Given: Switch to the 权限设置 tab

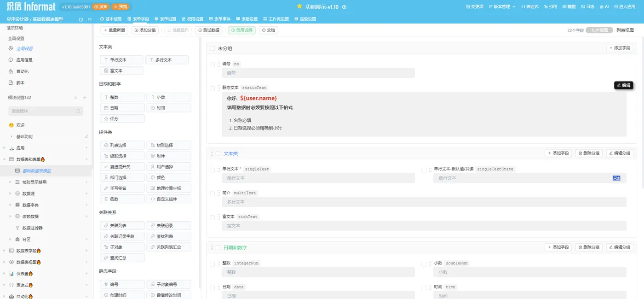Looking at the screenshot, I should click(x=192, y=19).
